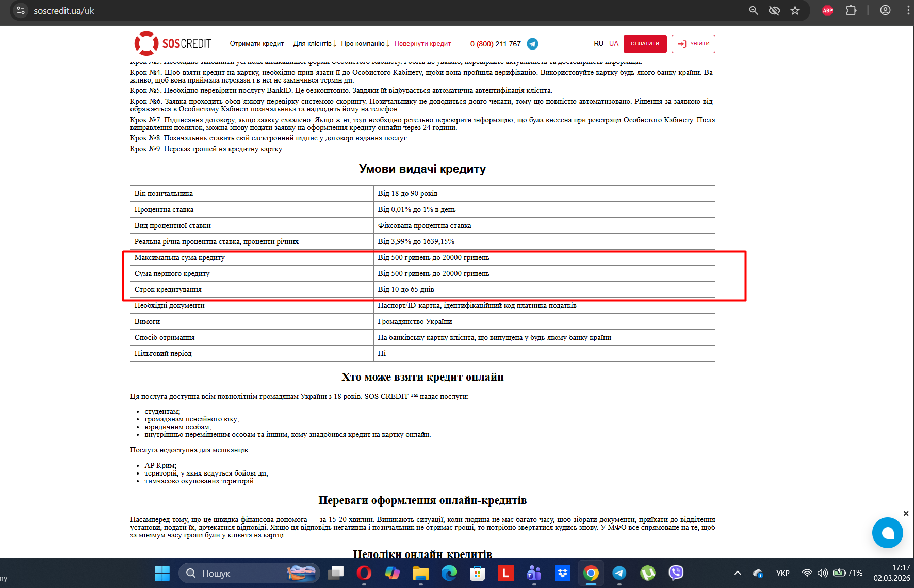Select the "Громадянство України" cell
The height and width of the screenshot is (588, 914).
point(544,321)
